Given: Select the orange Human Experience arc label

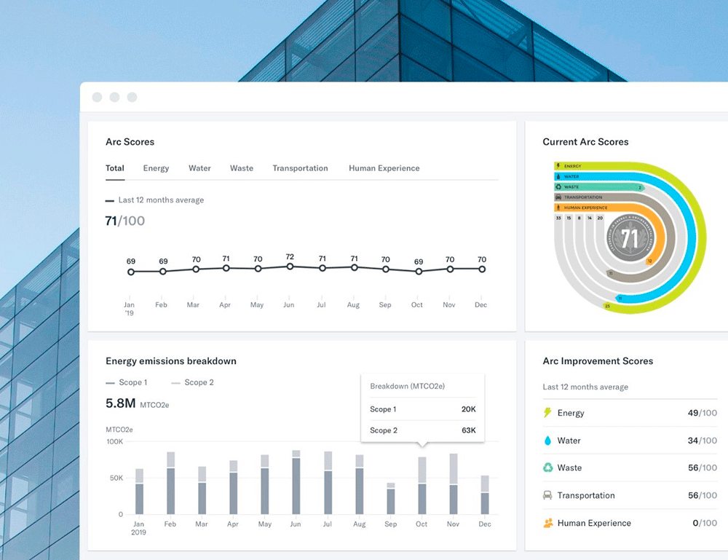Looking at the screenshot, I should coord(585,208).
